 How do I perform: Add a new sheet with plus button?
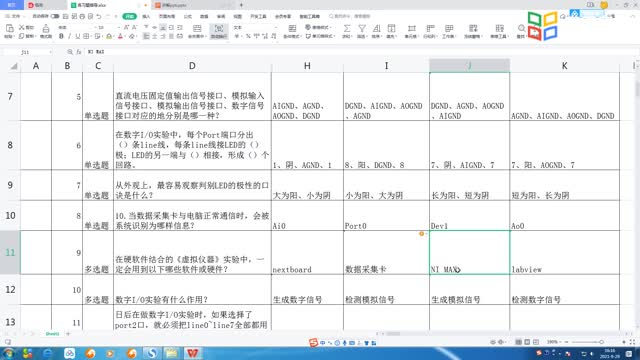click(68, 334)
